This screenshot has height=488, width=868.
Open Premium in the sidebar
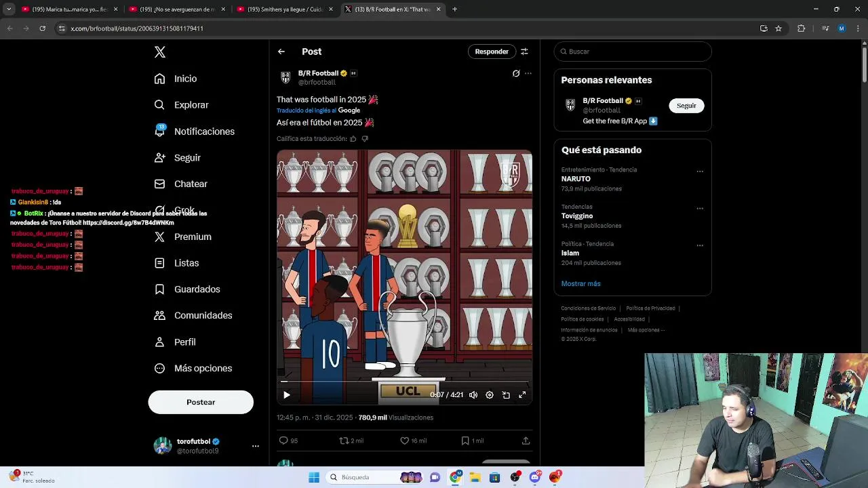coord(183,237)
